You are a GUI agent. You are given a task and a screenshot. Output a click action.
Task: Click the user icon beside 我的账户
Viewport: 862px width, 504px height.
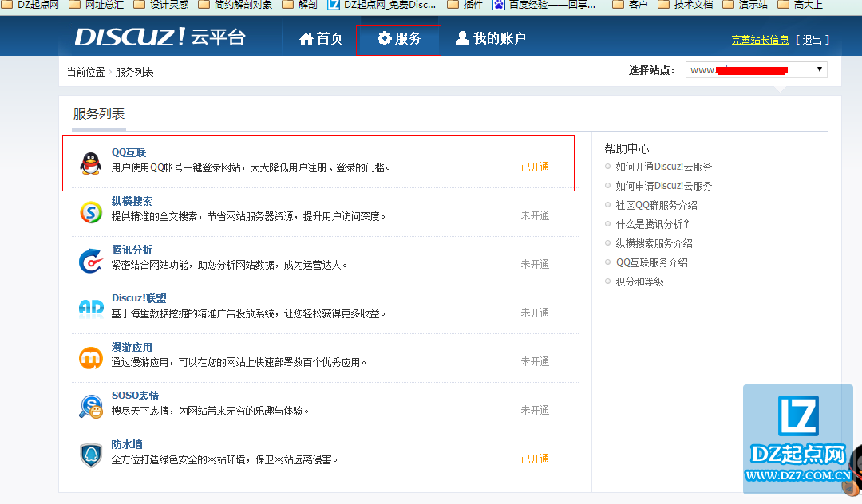tap(462, 38)
